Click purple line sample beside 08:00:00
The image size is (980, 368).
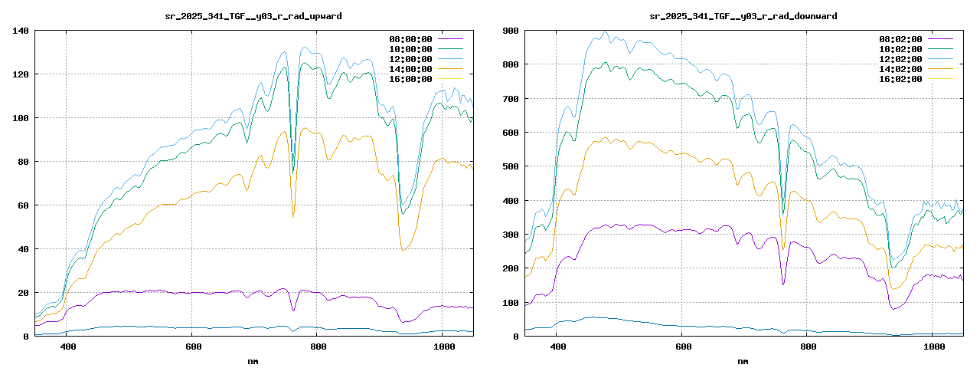[x=450, y=38]
